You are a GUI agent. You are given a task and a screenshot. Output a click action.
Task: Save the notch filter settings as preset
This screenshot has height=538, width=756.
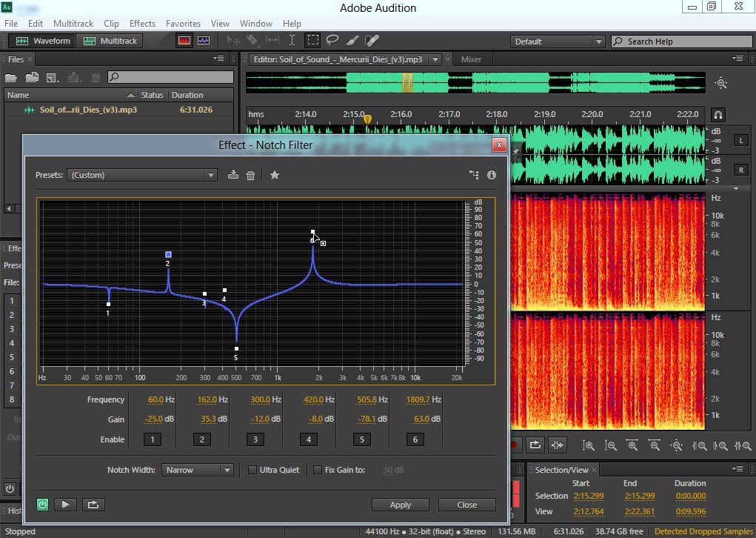click(x=233, y=175)
